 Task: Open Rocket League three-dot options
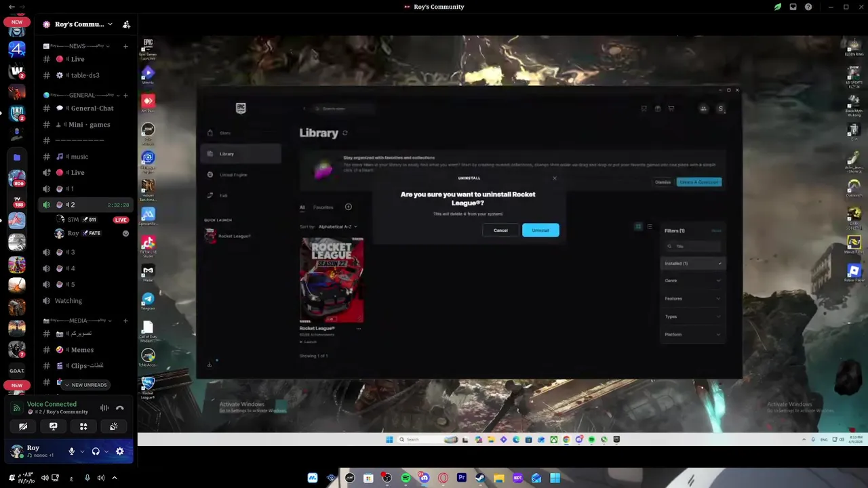coord(359,329)
